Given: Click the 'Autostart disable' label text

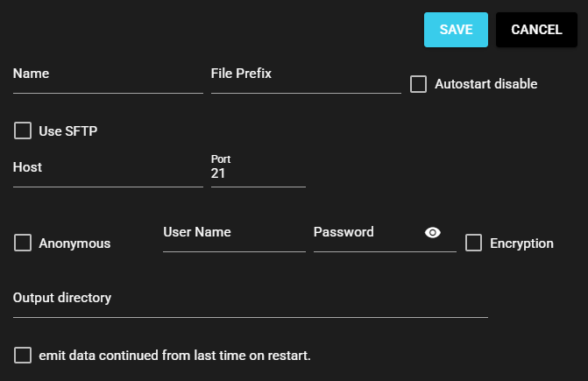Looking at the screenshot, I should tap(485, 84).
